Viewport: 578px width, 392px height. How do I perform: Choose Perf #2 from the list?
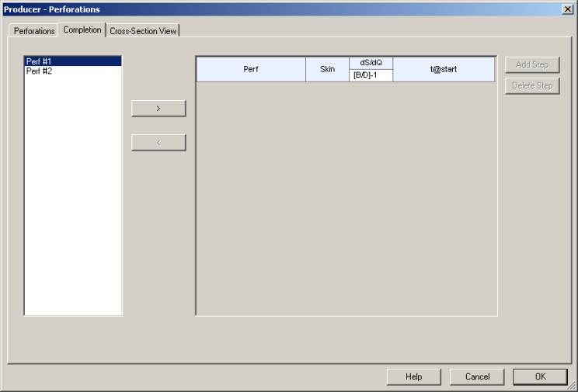click(72, 71)
